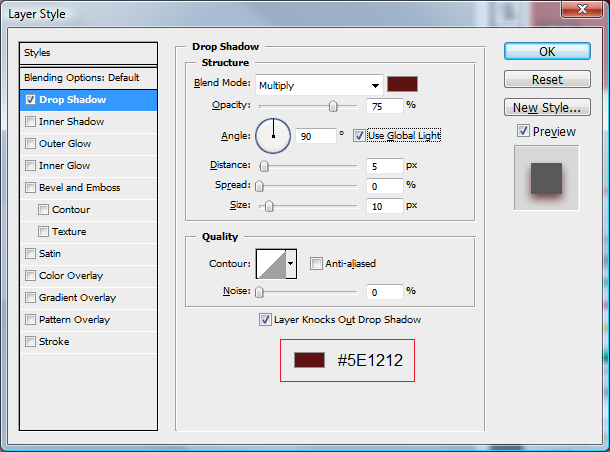Enable the Gradient Overlay checkbox
This screenshot has width=610, height=452.
click(30, 298)
